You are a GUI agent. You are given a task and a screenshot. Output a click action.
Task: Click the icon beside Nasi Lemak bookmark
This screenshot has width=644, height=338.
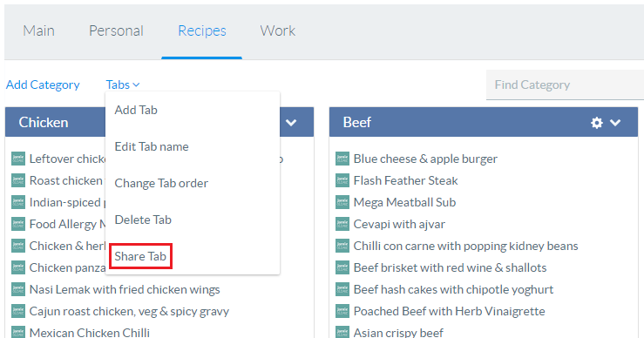[18, 289]
